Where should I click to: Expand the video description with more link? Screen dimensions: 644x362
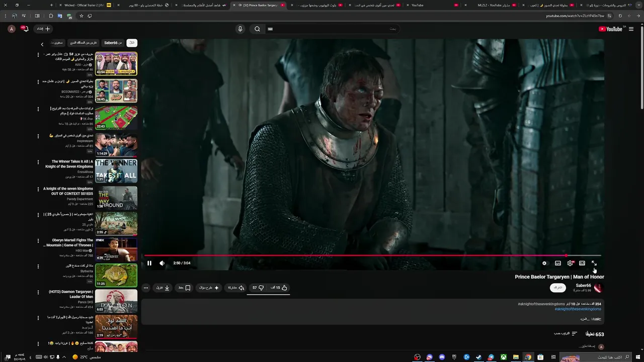coord(584,319)
